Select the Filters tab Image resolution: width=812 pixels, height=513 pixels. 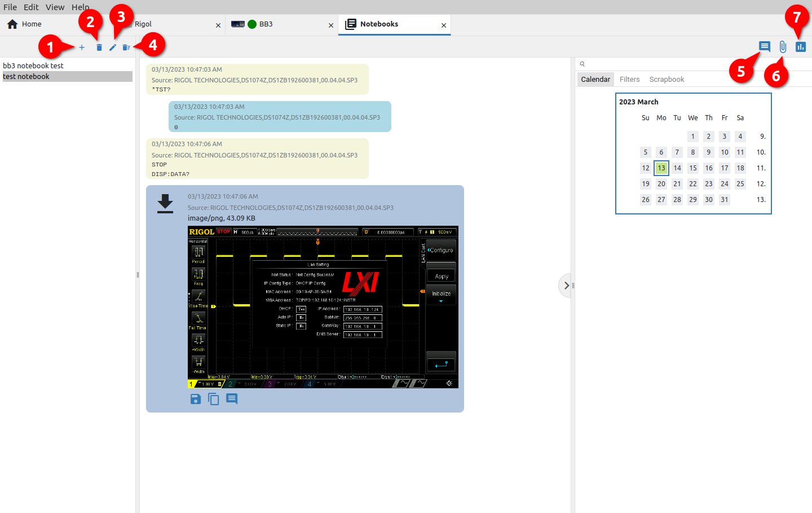(x=629, y=80)
